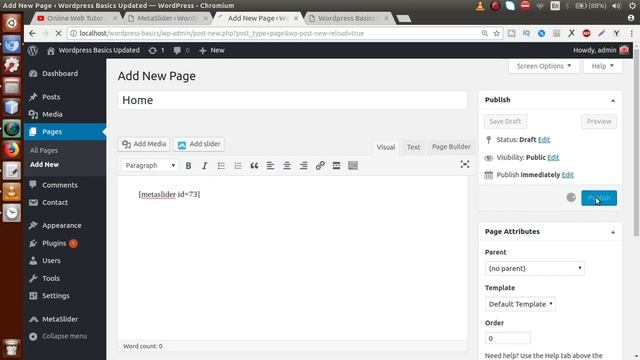Screen dimensions: 640x360
Task: Expand the Help panel
Action: (602, 66)
